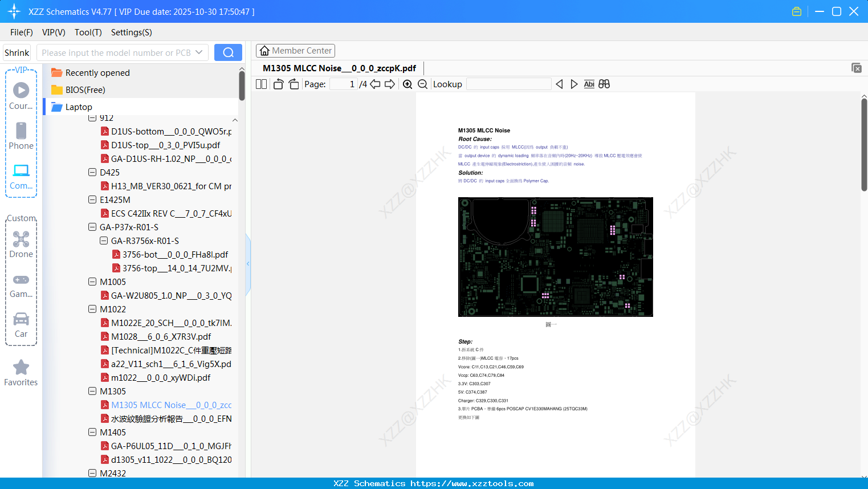Screen dimensions: 868x489
Task: Open the model number dropdown arrow
Action: (199, 52)
